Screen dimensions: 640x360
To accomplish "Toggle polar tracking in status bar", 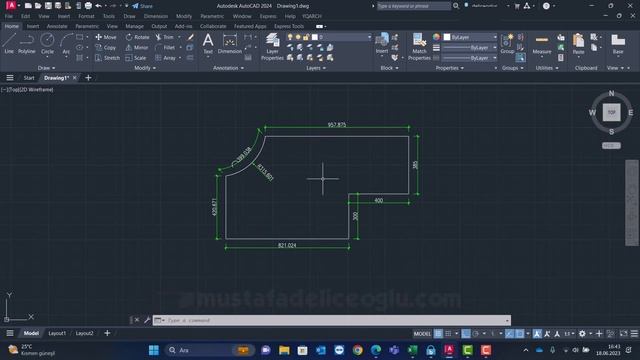I will (476, 333).
